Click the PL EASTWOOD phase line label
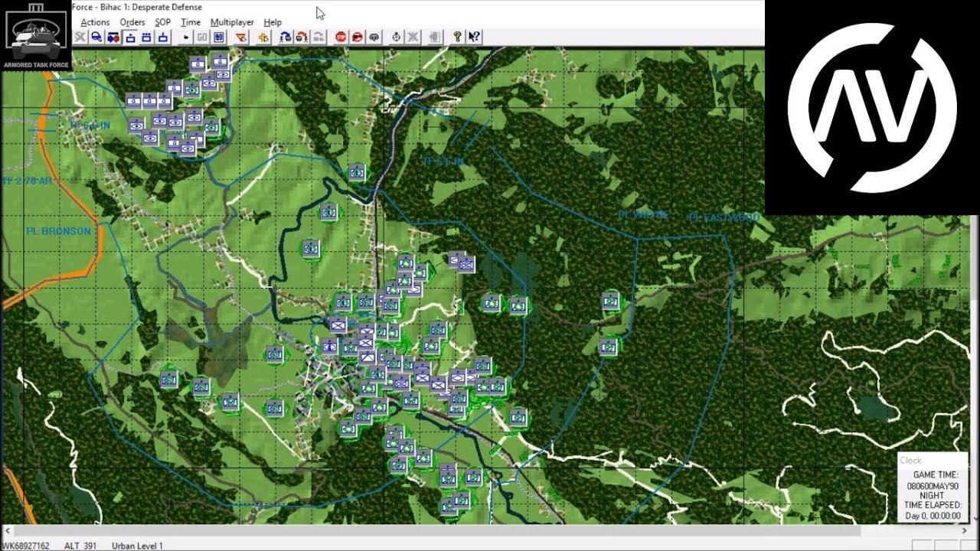980x551 pixels. [x=724, y=218]
